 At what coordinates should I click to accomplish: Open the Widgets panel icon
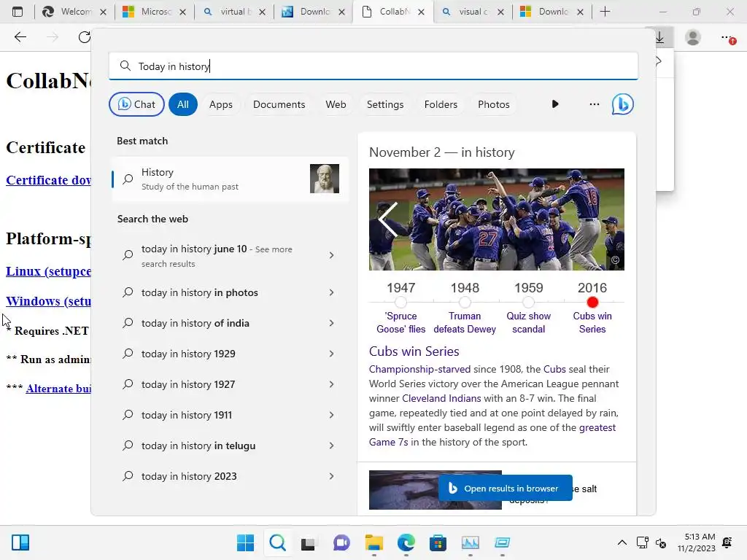point(20,542)
